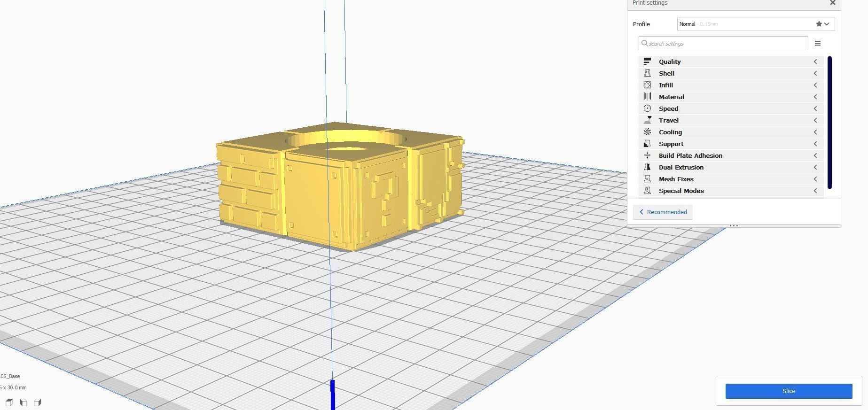Go back to Recommended settings
This screenshot has width=868, height=410.
(x=663, y=212)
